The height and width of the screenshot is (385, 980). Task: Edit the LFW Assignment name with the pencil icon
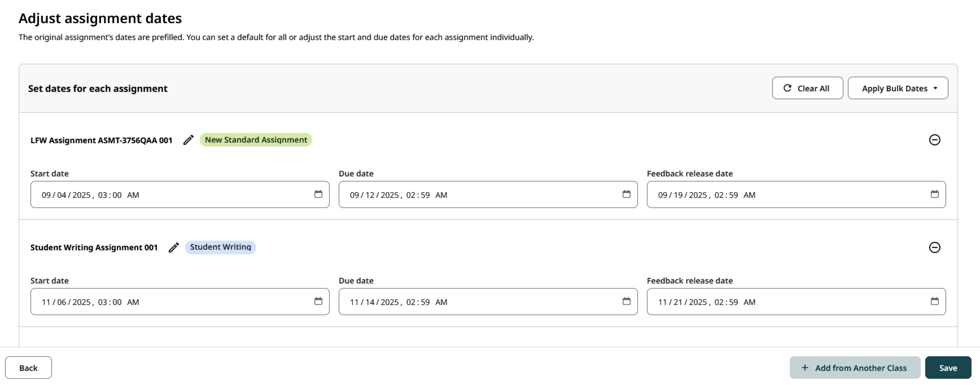tap(188, 140)
